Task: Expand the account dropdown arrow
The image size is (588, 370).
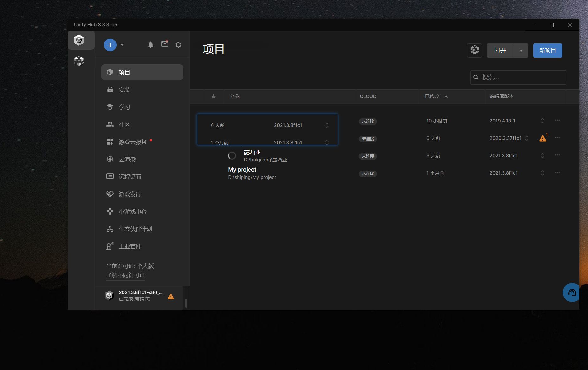Action: (122, 45)
